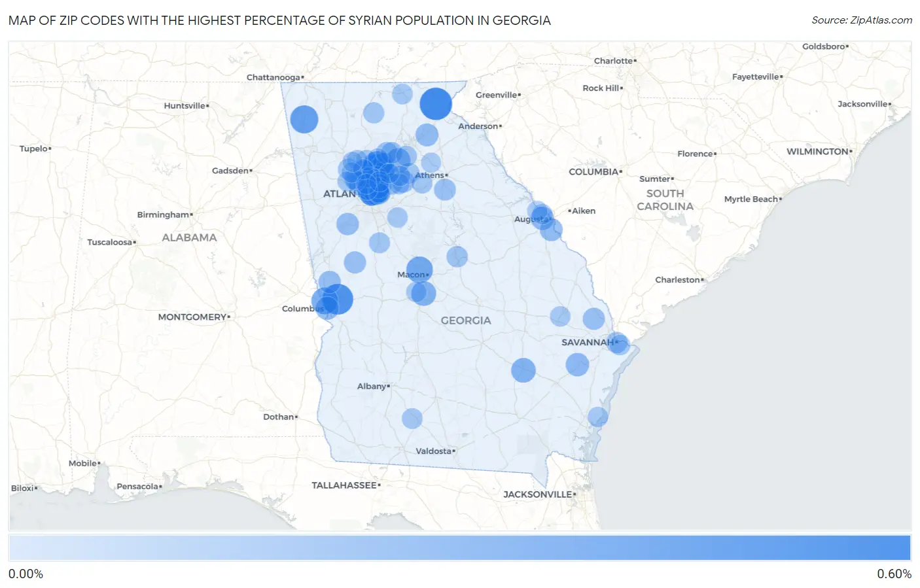Click the Gadsden city label
920x588 pixels.
pyautogui.click(x=230, y=170)
